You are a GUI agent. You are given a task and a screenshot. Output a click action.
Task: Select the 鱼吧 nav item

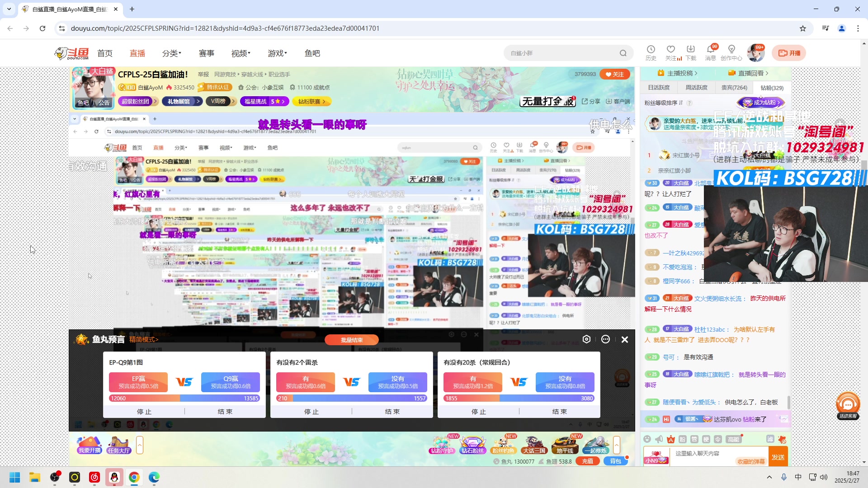pyautogui.click(x=312, y=53)
